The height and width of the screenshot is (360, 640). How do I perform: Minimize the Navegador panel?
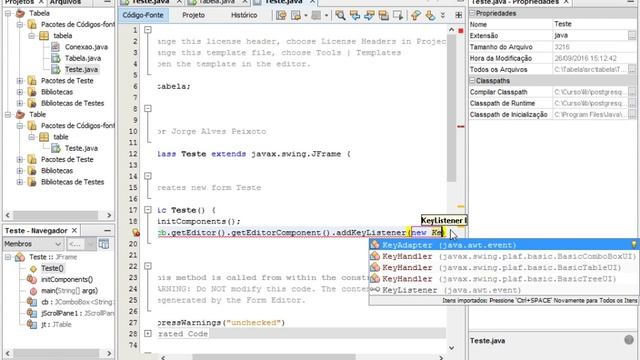point(107,231)
